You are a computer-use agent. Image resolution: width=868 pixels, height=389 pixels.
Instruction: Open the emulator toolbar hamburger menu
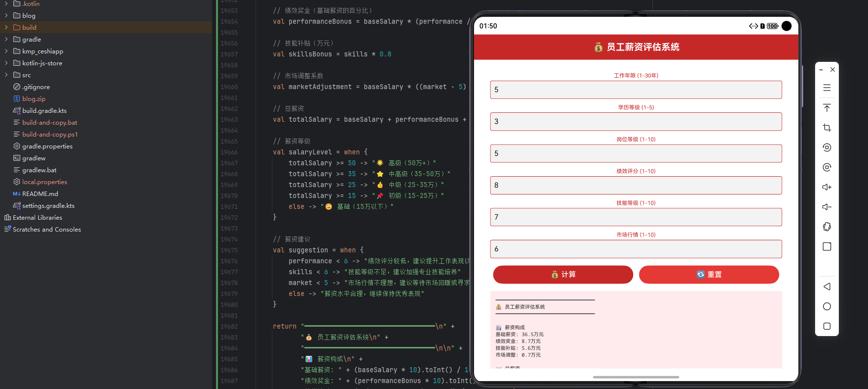827,88
